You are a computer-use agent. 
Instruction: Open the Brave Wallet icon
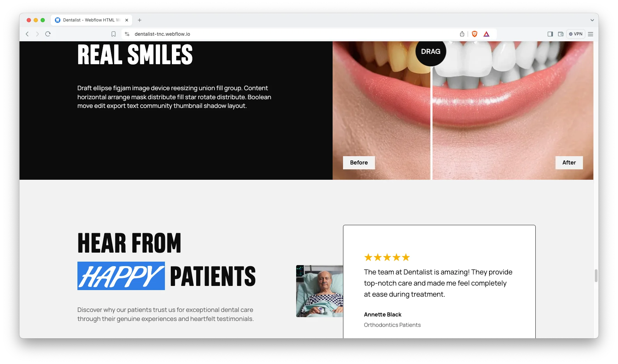(x=561, y=34)
